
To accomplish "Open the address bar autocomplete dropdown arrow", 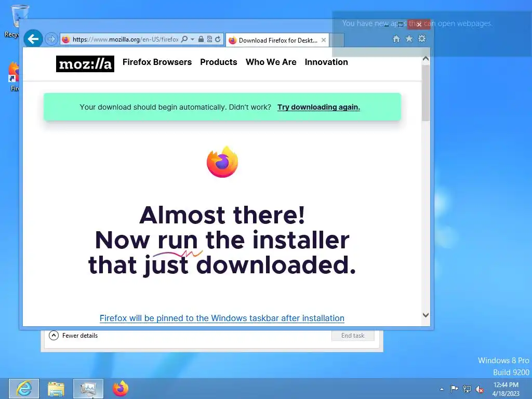I will point(192,39).
